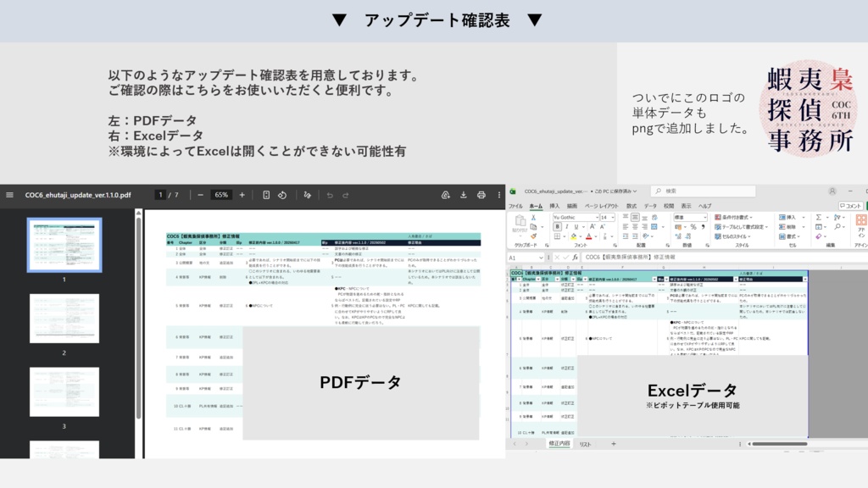
Task: Click the Excel Percent Style icon
Action: [693, 227]
